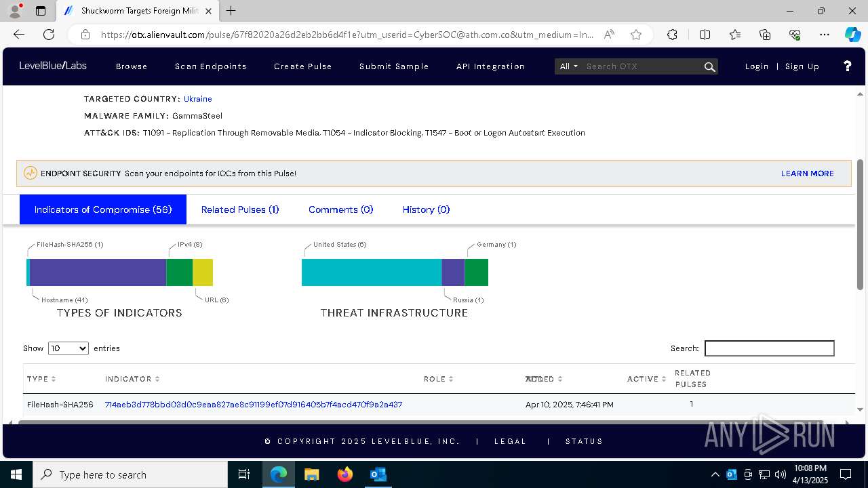Open API Integration nav item
This screenshot has width=868, height=488.
coord(490,66)
